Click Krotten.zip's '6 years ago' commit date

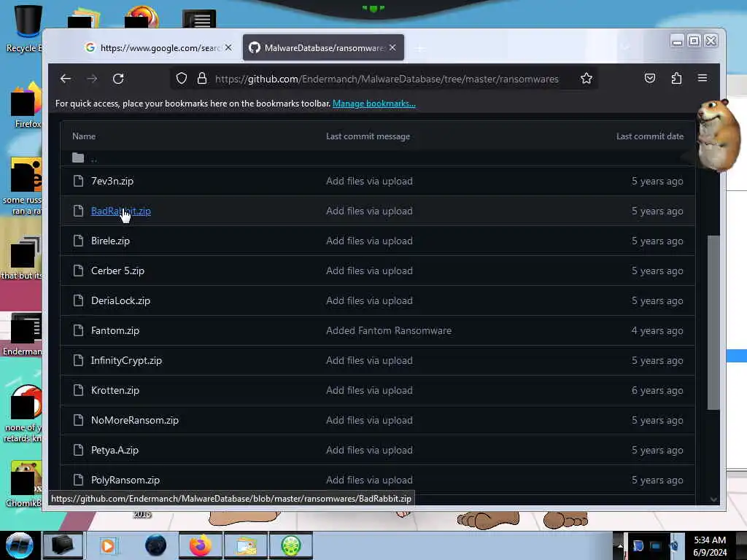tap(657, 391)
